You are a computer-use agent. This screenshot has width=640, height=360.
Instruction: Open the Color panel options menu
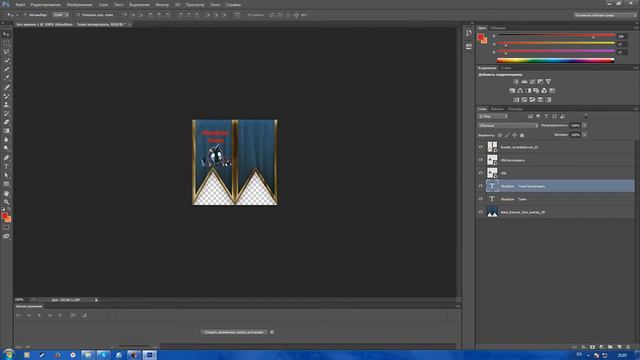pos(636,28)
